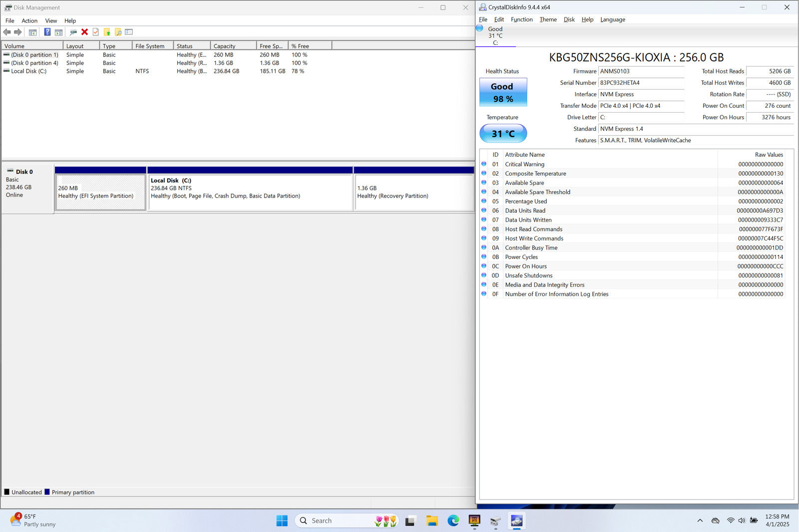Open File menu in CrystalDiskInfo

483,19
